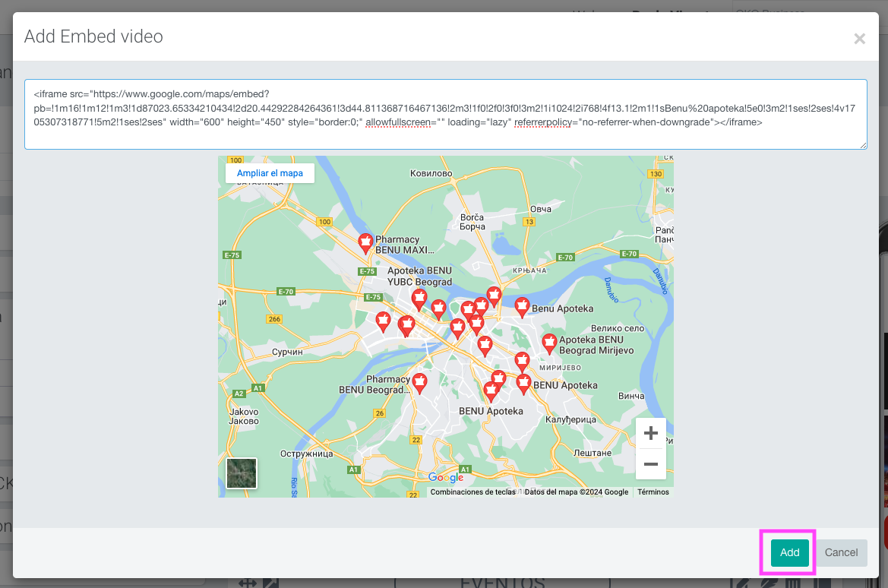
Task: Click the 'Велико село' place label
Action: point(618,328)
